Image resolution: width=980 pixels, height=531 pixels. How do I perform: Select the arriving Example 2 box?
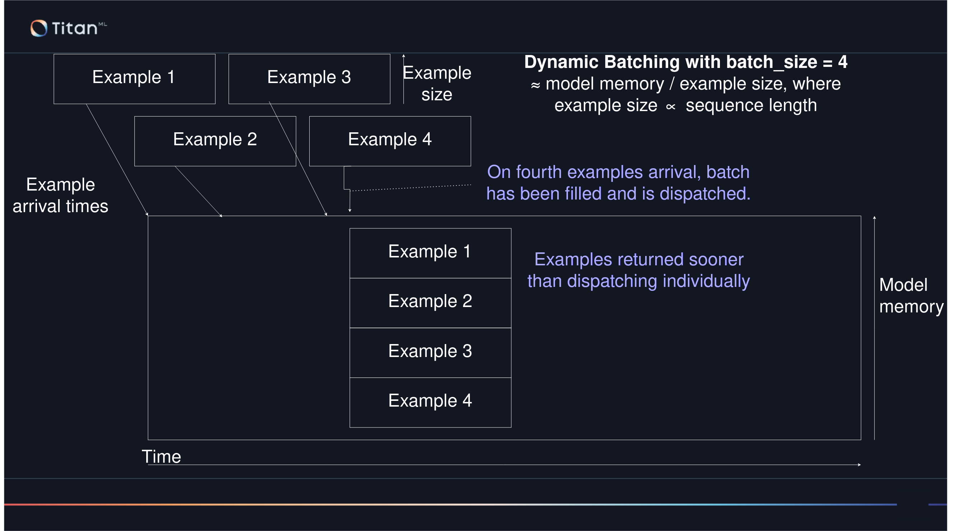pyautogui.click(x=215, y=141)
